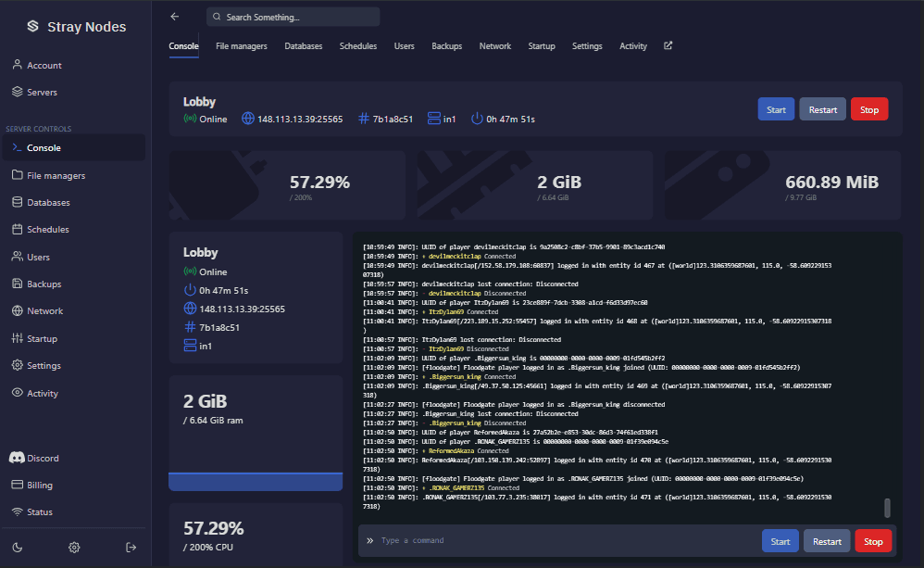
Task: Click the RAM usage progress bar
Action: coord(256,481)
